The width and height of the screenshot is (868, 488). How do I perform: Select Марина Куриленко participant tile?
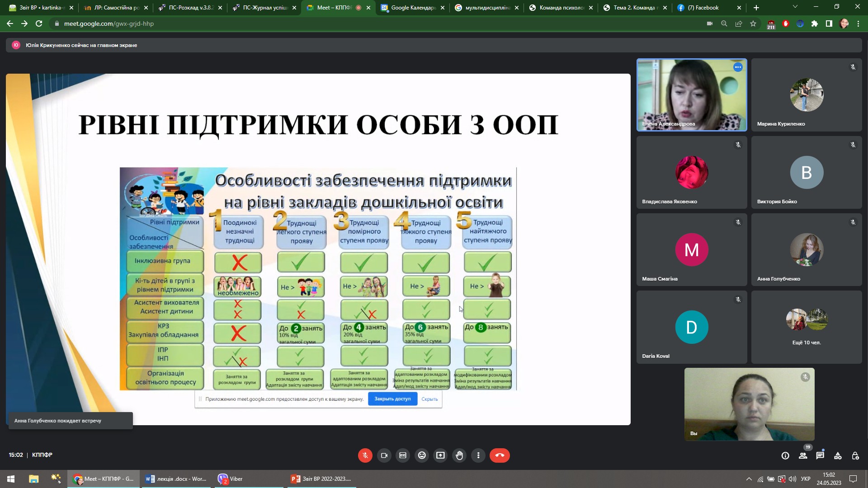click(x=807, y=95)
